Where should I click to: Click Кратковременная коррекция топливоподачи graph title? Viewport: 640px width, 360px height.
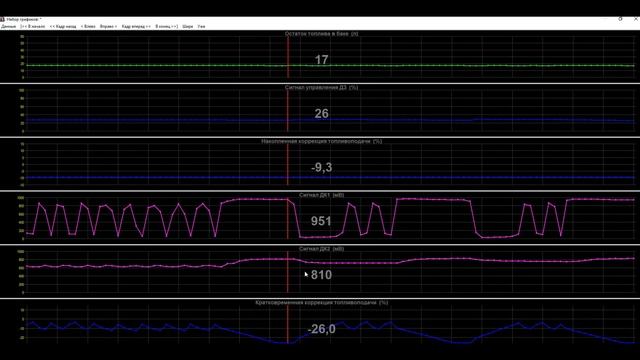tap(322, 302)
